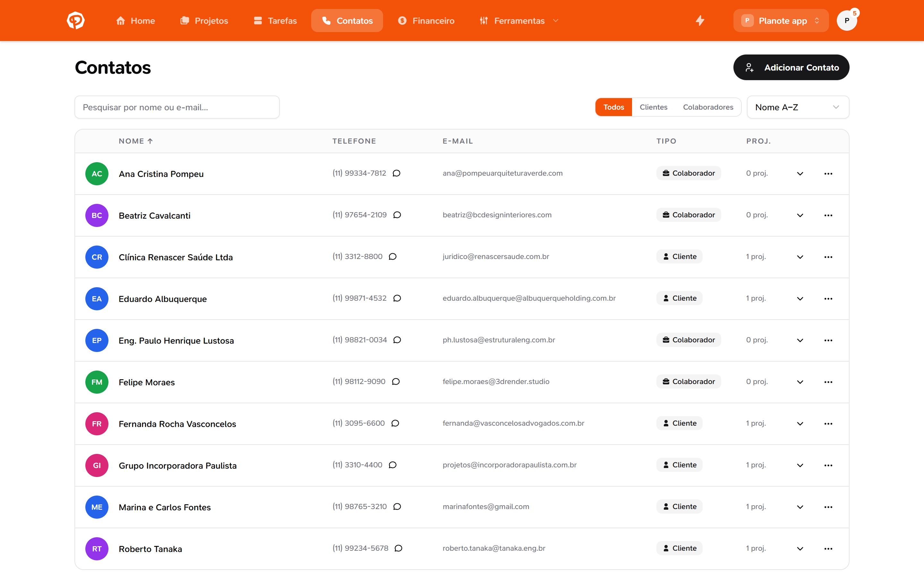Open three-dots menu for Beatriz Cavalcanti
The width and height of the screenshot is (924, 577).
(x=828, y=215)
